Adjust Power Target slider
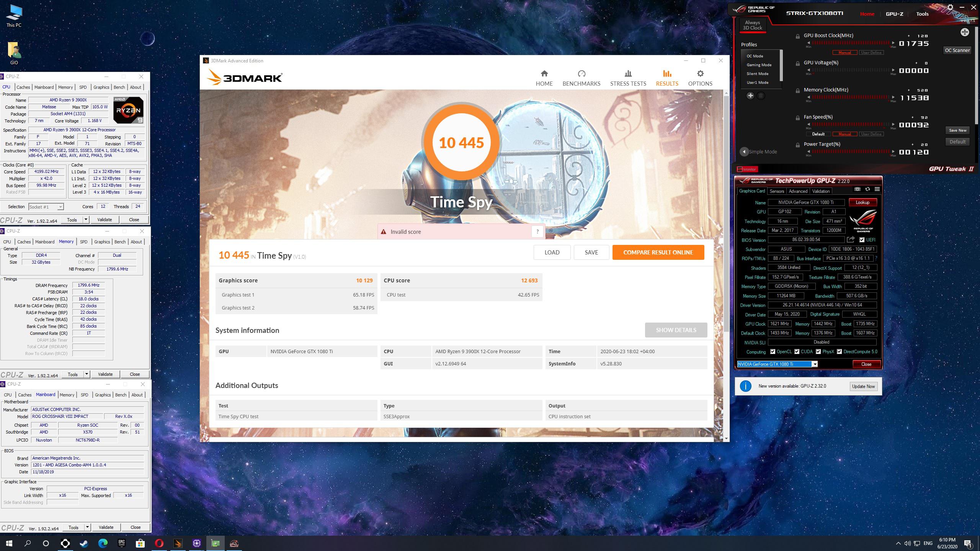Viewport: 980px width, 551px height. [x=851, y=152]
